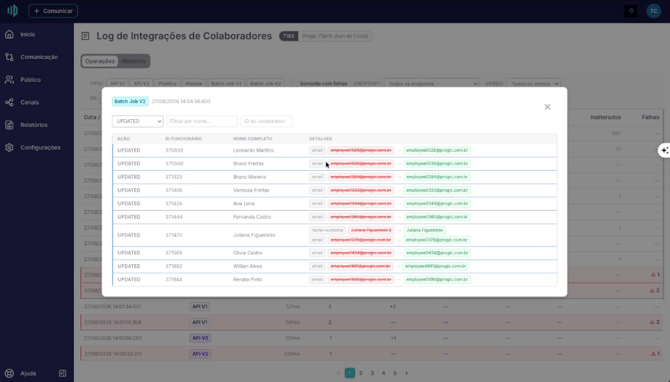Click the nome+surname tag in Juliana's row
Image resolution: width=670 pixels, height=382 pixels.
point(327,230)
